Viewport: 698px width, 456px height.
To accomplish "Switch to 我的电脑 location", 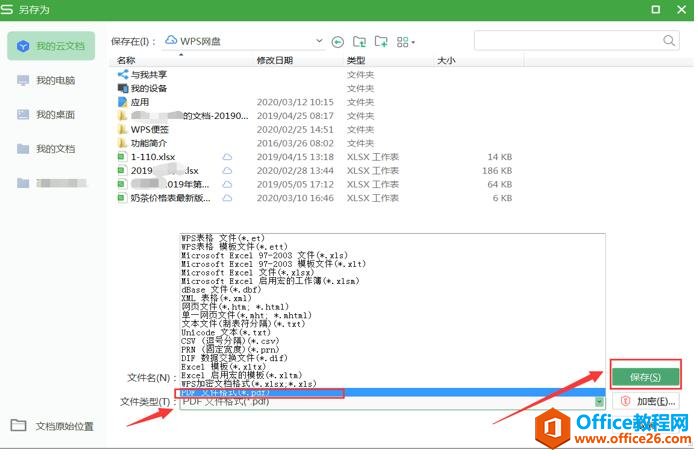I will 46,81.
